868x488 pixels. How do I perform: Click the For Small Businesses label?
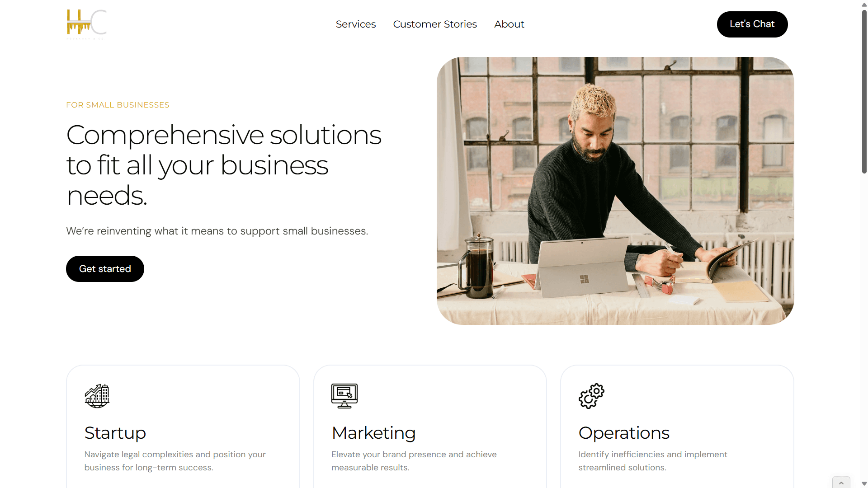point(118,105)
